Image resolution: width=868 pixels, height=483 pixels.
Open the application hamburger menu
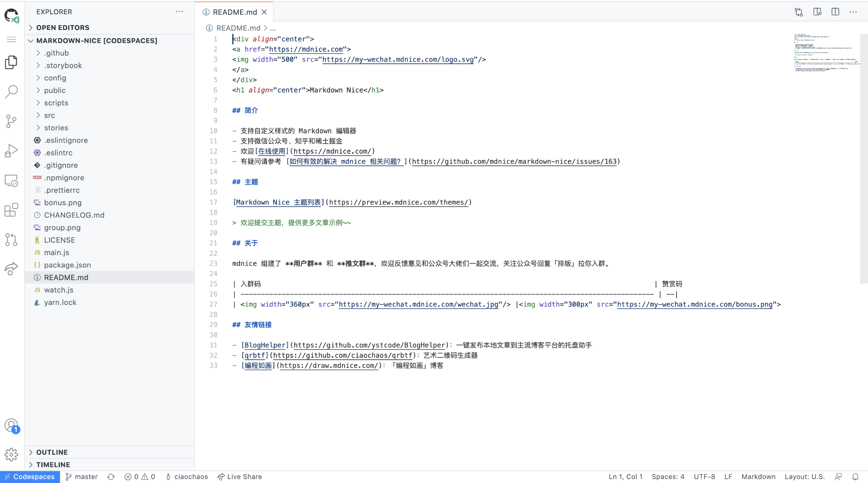pyautogui.click(x=11, y=40)
